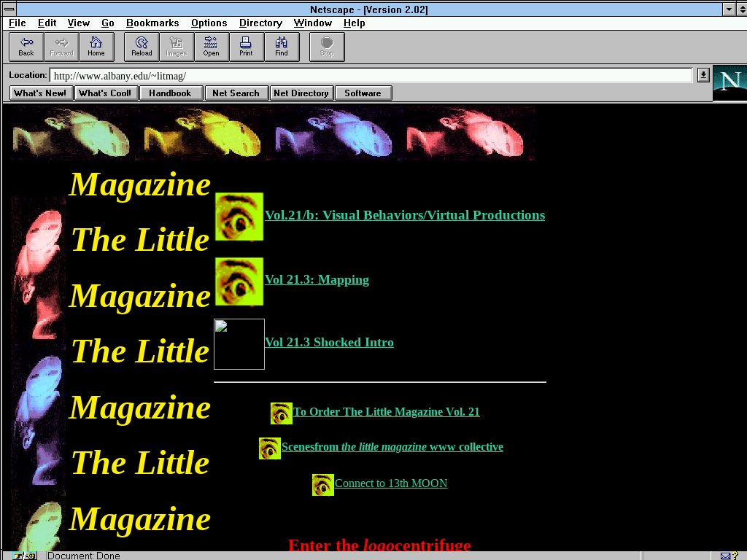Open Vol.21/b: Visual Behaviors/Virtual Productions link
This screenshot has height=560, width=747.
[x=404, y=215]
